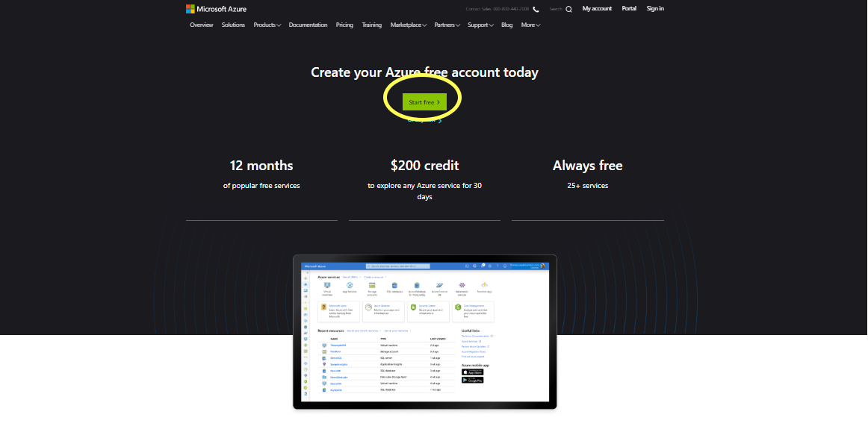Select the Virtual machines service icon
Viewport: 868px width, 435px height.
point(326,284)
